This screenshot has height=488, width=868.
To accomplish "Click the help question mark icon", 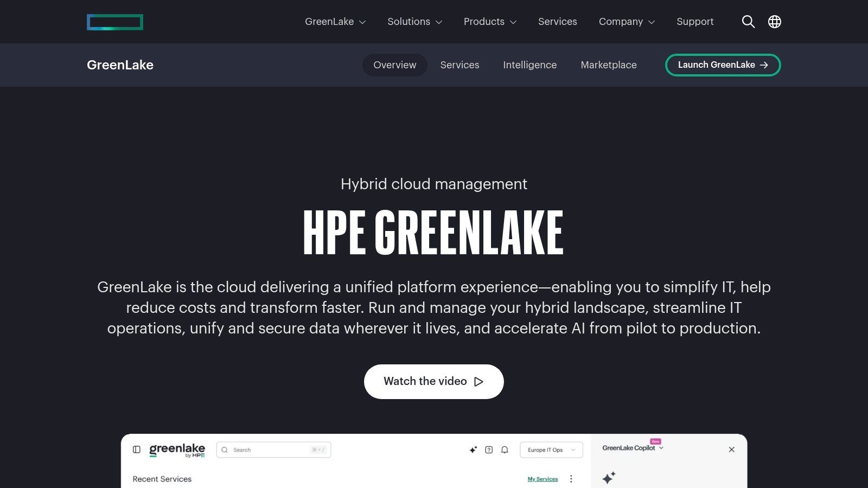I will point(489,450).
